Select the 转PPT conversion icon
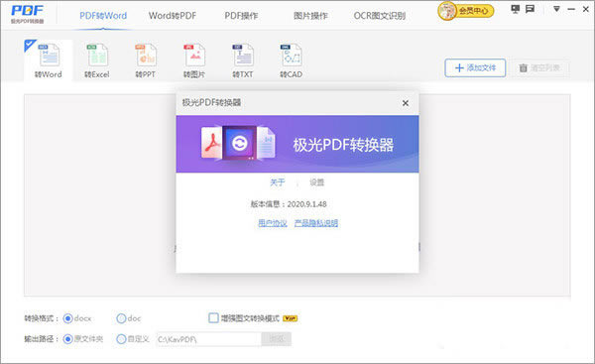Screen dimensions: 595x364 (146, 60)
